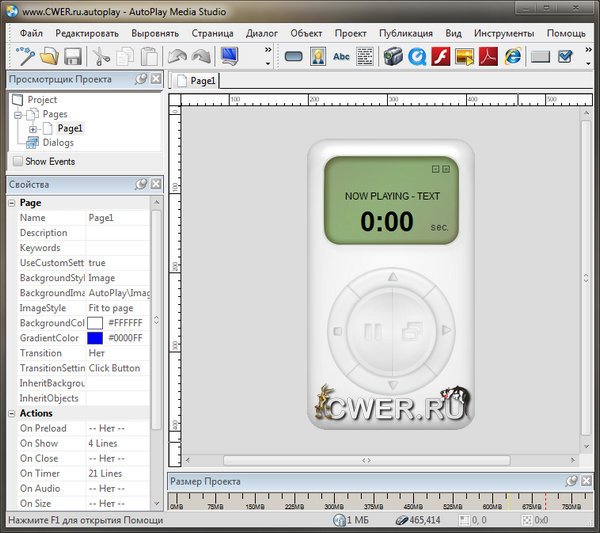
Task: Toggle auto-hide pin on Свойства panel
Action: point(141,185)
